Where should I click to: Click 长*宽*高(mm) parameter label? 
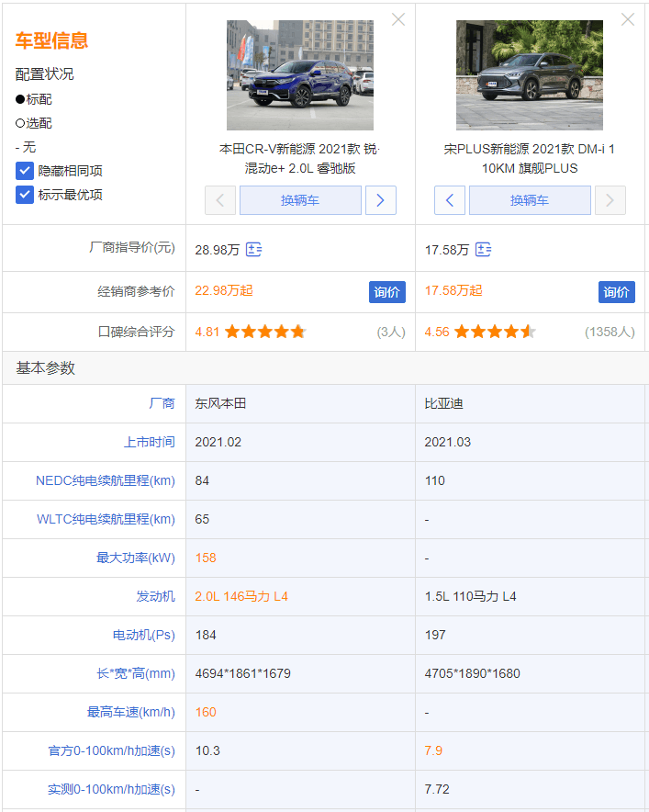click(136, 673)
